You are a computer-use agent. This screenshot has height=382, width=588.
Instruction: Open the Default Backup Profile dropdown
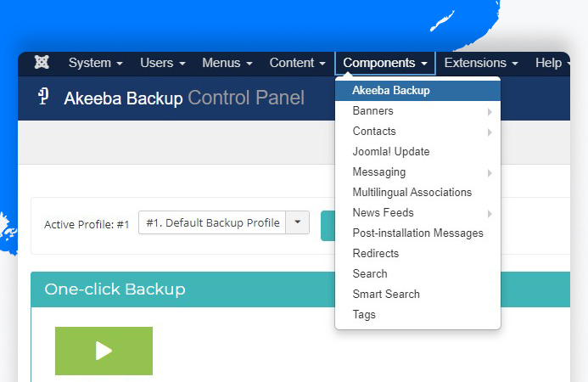tap(224, 222)
